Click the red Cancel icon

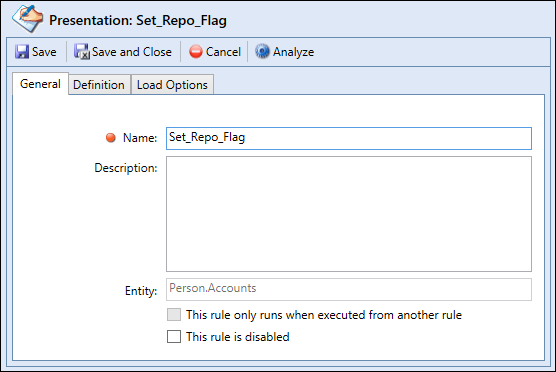[x=195, y=52]
